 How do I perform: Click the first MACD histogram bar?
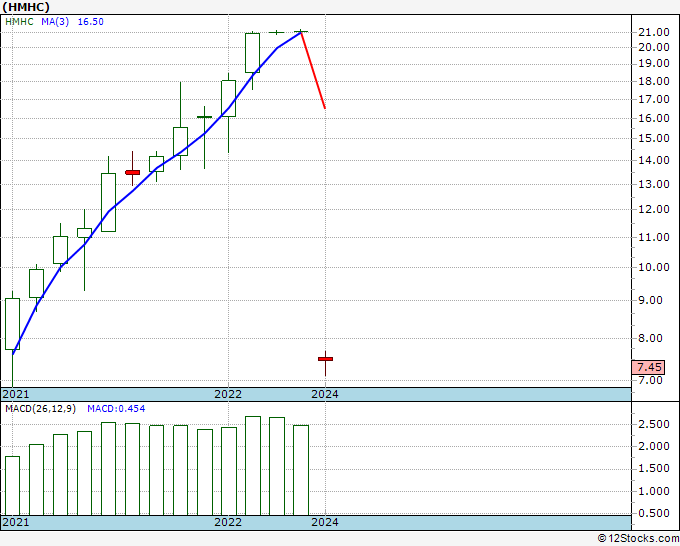[12, 486]
